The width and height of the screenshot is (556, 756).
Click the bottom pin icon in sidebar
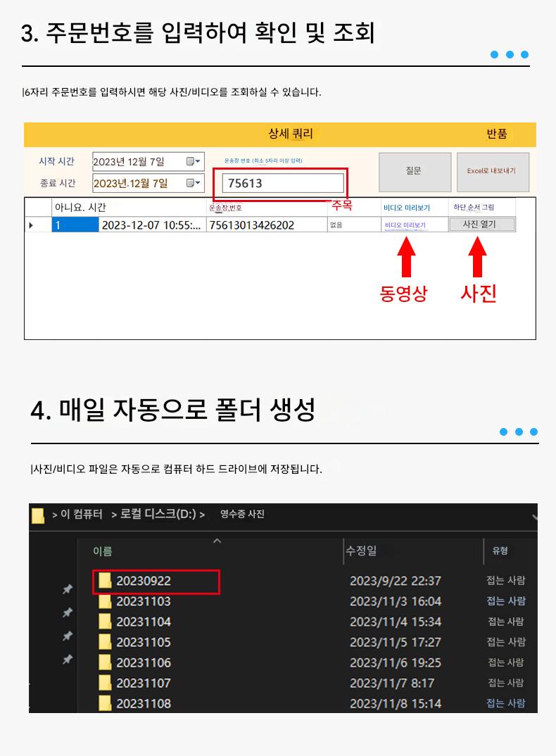point(68,660)
